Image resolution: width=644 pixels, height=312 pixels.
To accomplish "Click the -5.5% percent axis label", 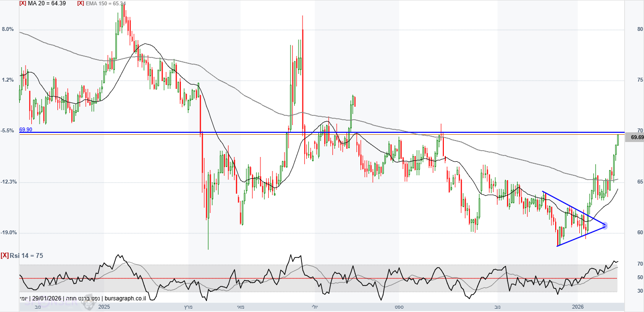I will point(8,131).
